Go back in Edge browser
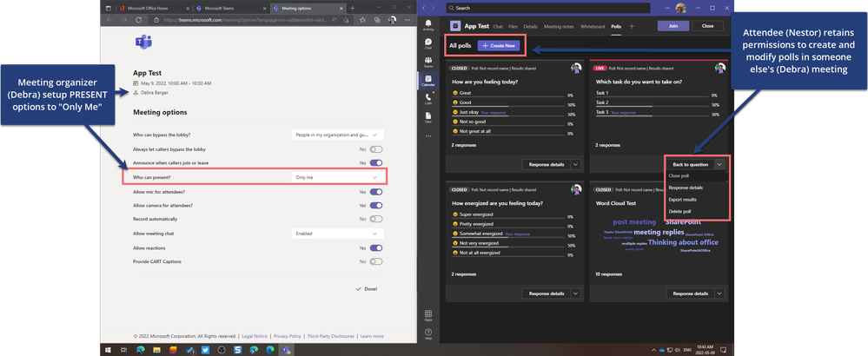This screenshot has width=868, height=356. [x=109, y=19]
